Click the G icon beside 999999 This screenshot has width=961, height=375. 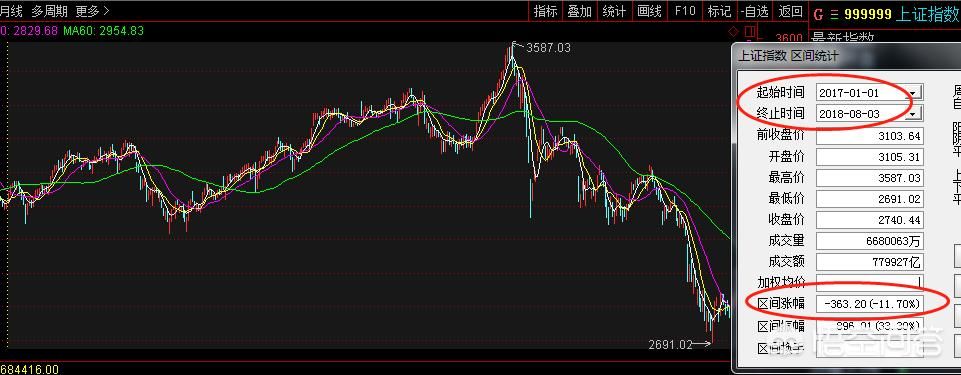[818, 15]
